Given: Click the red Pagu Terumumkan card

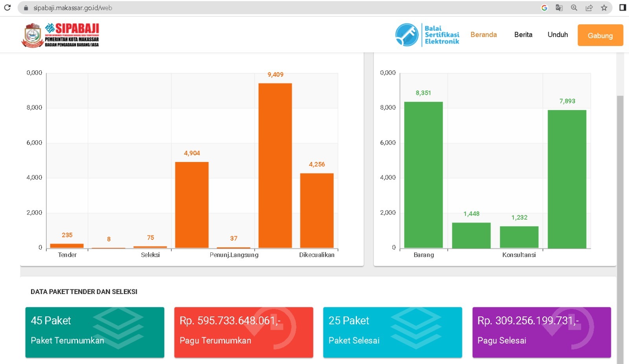Looking at the screenshot, I should (x=244, y=332).
